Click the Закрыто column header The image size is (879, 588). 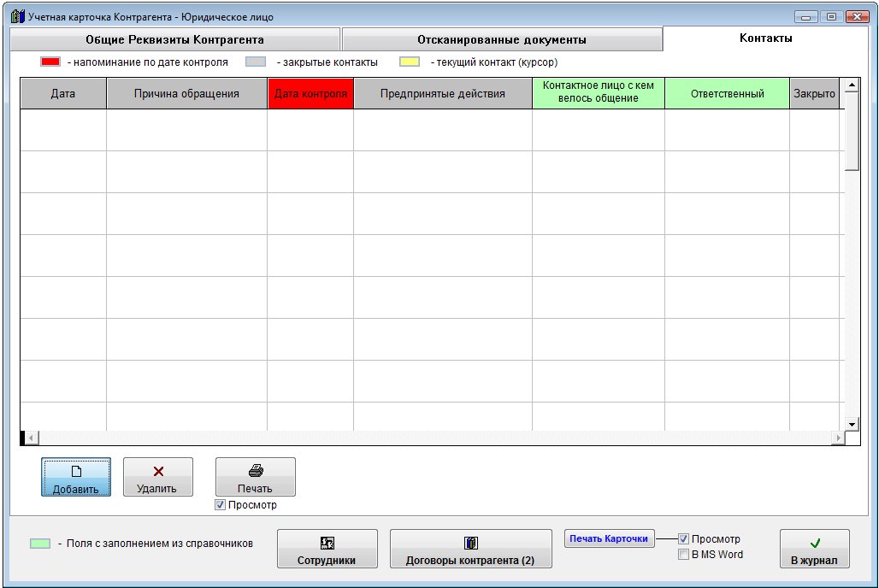[x=814, y=94]
